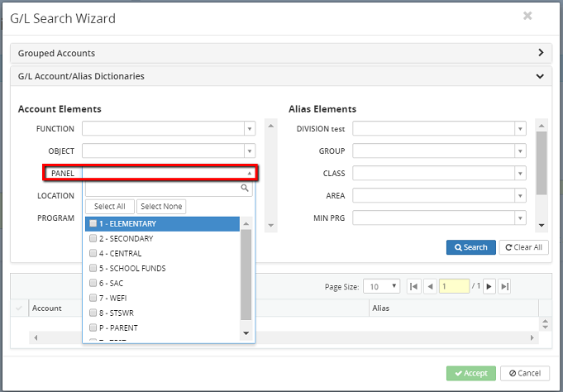Screen dimensions: 563x392
Task: Expand the Grouped Accounts section chevron
Action: pyautogui.click(x=541, y=53)
